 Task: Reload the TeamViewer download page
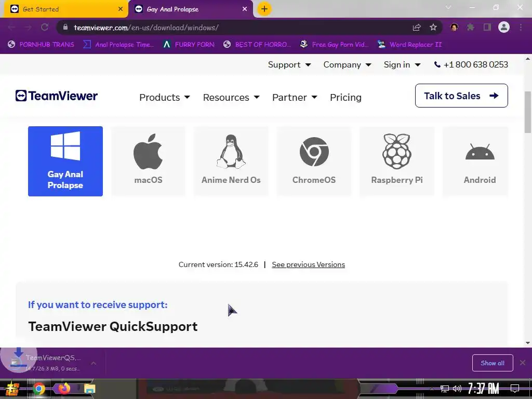coord(45,28)
